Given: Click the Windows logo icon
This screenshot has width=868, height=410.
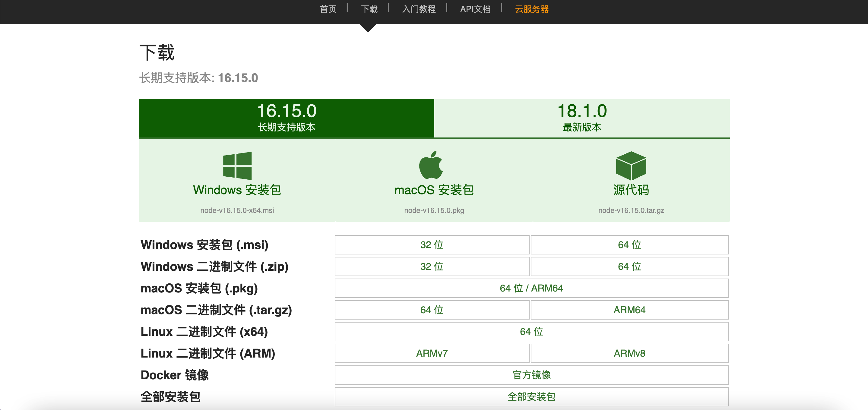Looking at the screenshot, I should [237, 166].
